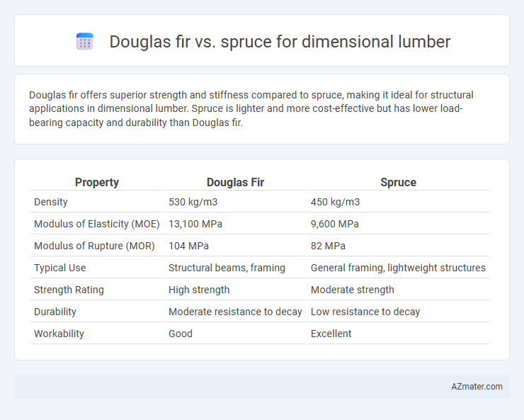Select the 'Density' row label

pos(51,202)
